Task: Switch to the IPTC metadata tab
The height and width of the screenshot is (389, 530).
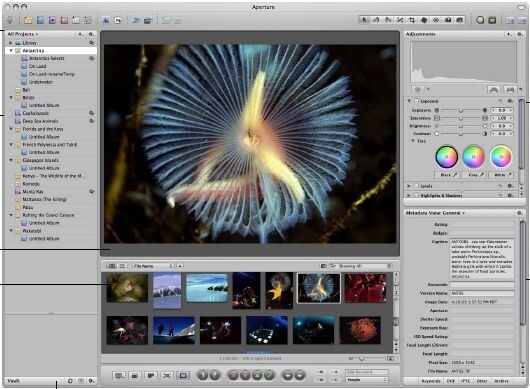Action: point(465,381)
